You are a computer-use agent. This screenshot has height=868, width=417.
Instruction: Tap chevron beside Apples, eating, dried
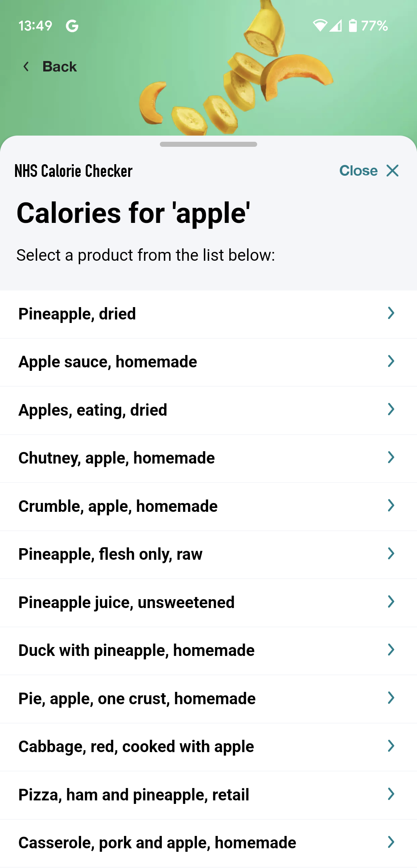[x=391, y=409]
